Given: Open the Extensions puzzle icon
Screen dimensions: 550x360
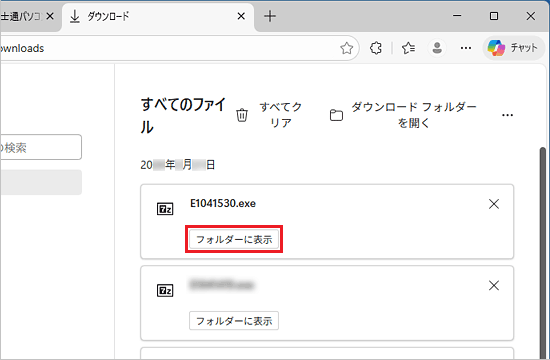Looking at the screenshot, I should click(x=376, y=48).
